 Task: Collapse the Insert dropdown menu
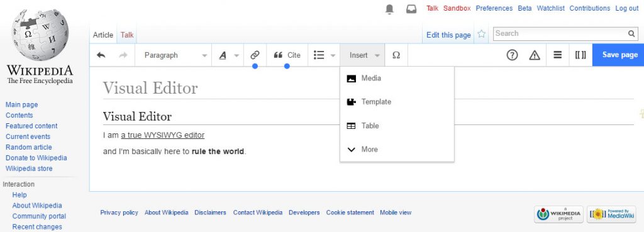pyautogui.click(x=363, y=55)
